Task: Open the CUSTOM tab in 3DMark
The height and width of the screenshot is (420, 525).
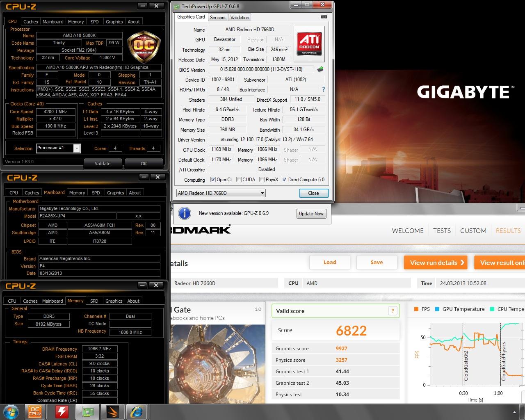Action: (473, 231)
